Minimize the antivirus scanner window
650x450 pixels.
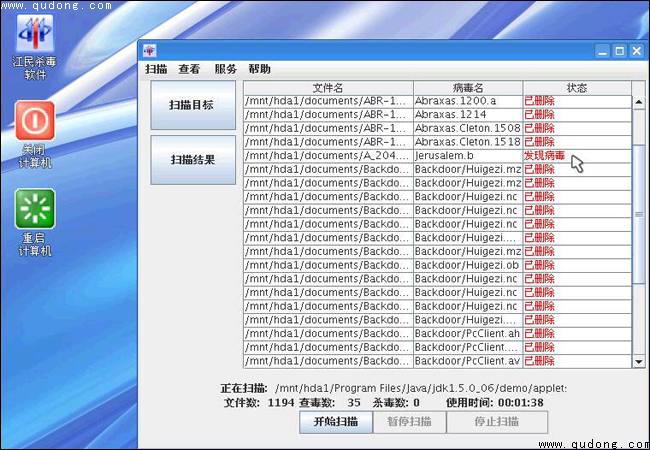click(602, 51)
